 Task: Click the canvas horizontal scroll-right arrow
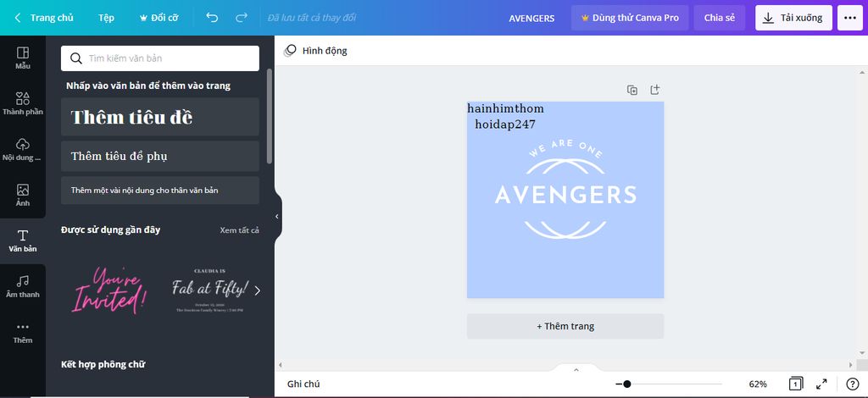(851, 365)
